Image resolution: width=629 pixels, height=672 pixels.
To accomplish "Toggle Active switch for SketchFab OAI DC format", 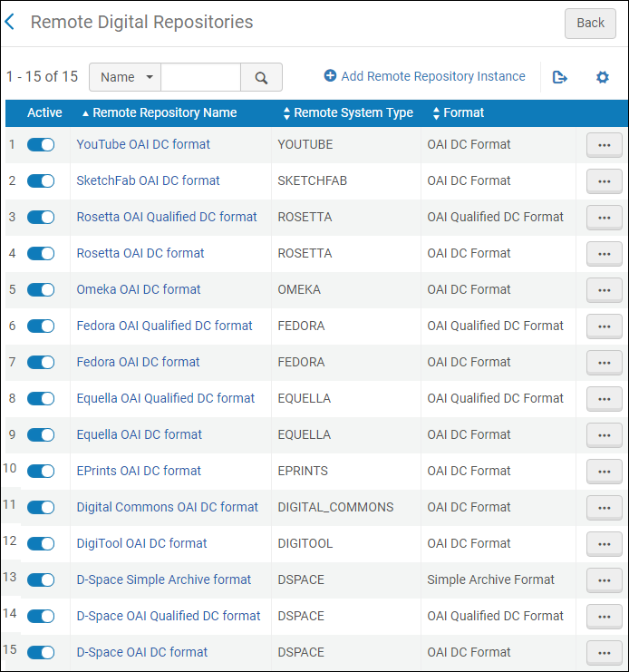I will point(41,180).
